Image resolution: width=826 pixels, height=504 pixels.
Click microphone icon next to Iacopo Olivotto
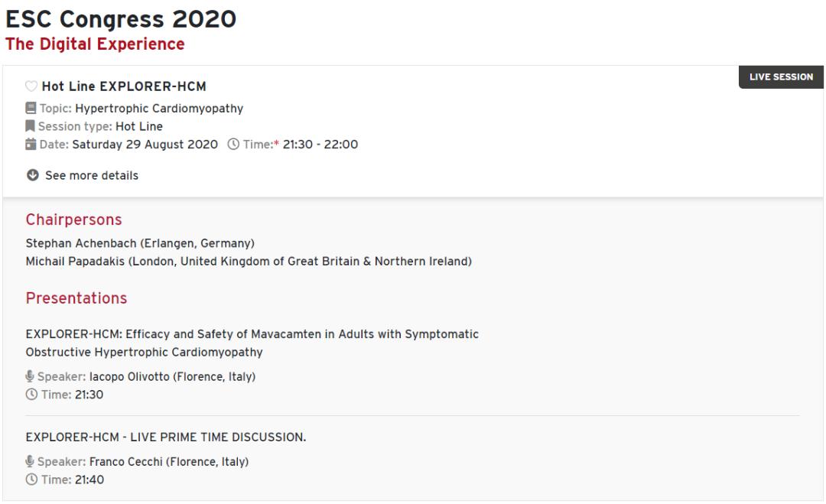(x=30, y=376)
